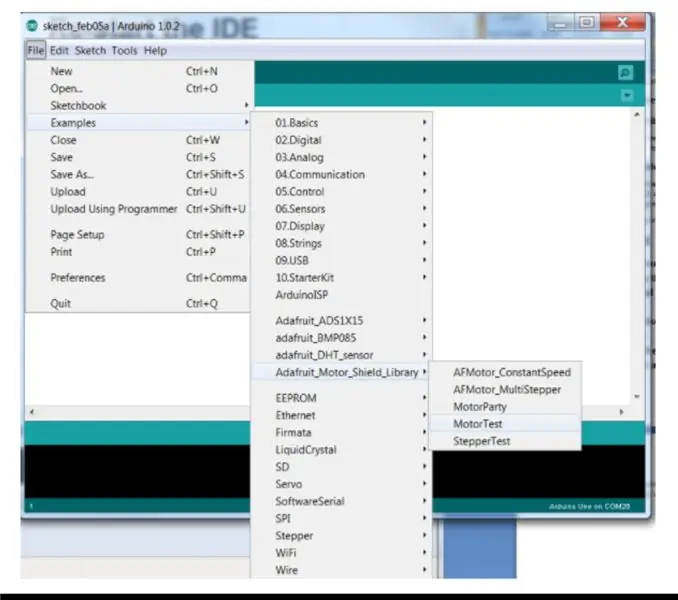Choose Open... from File menu

pos(138,88)
